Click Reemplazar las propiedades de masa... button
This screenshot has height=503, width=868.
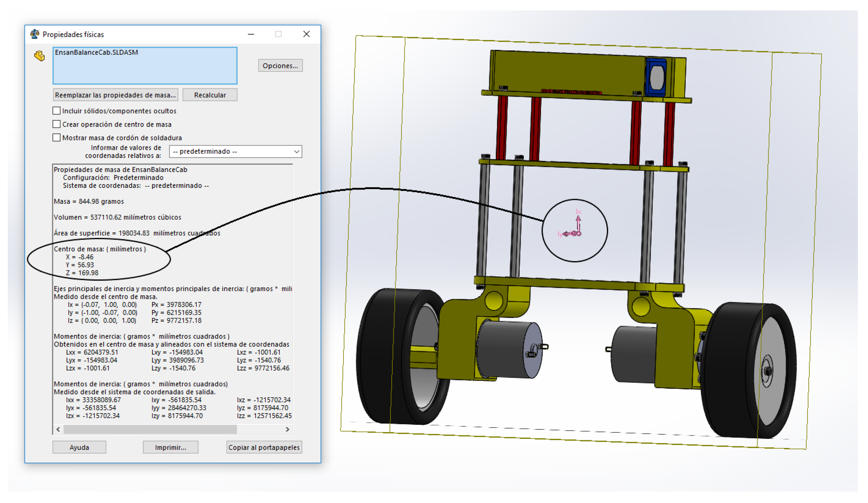[115, 95]
